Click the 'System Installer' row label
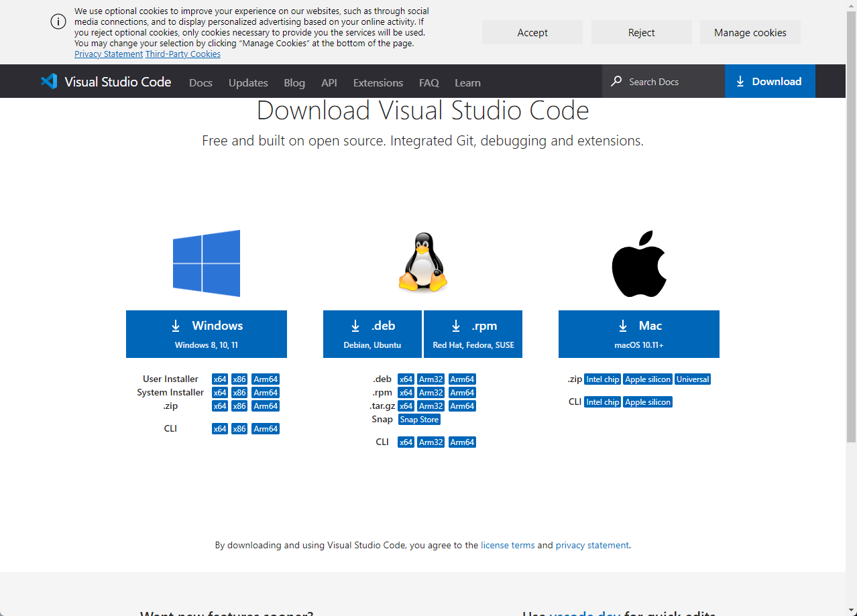The width and height of the screenshot is (857, 616). (170, 392)
